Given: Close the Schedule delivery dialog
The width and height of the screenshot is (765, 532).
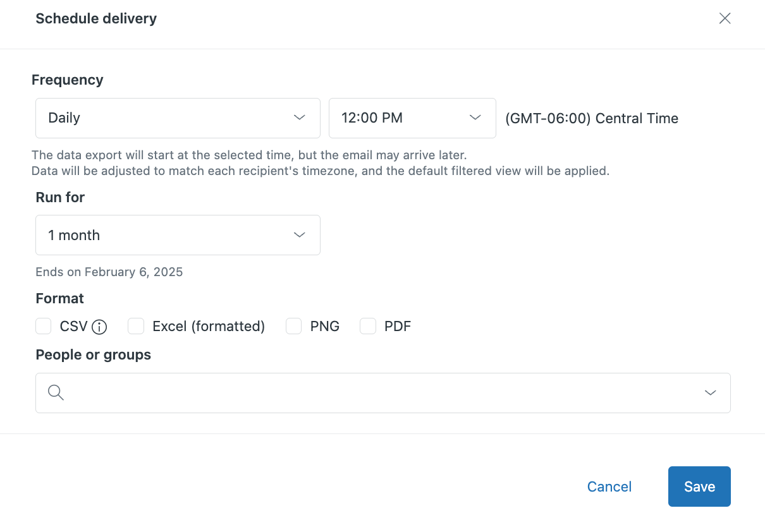Looking at the screenshot, I should pyautogui.click(x=725, y=18).
